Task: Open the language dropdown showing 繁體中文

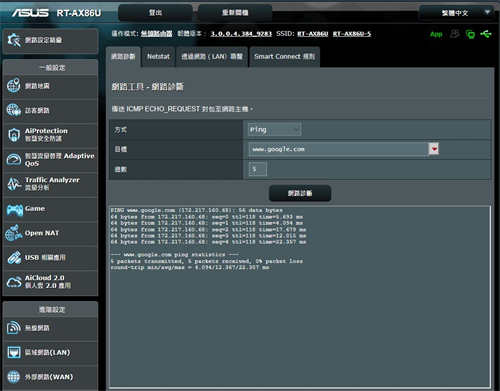Action: 457,13
